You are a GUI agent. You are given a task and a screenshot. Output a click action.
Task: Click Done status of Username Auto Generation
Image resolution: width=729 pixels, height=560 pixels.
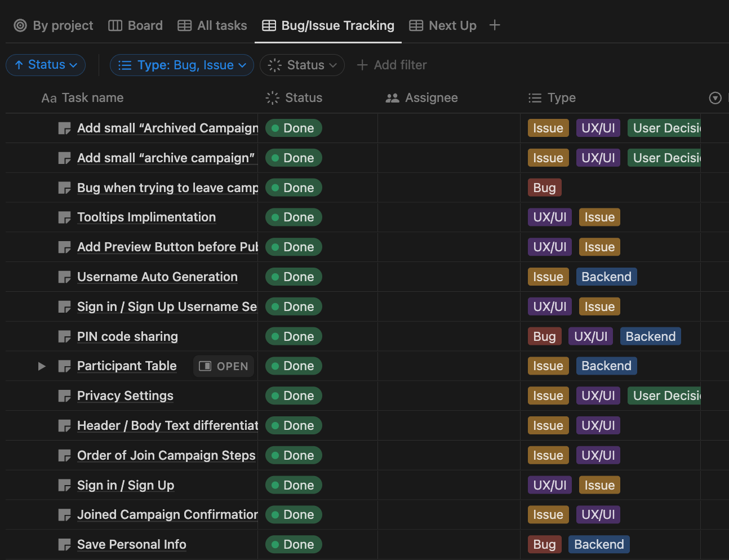tap(294, 277)
